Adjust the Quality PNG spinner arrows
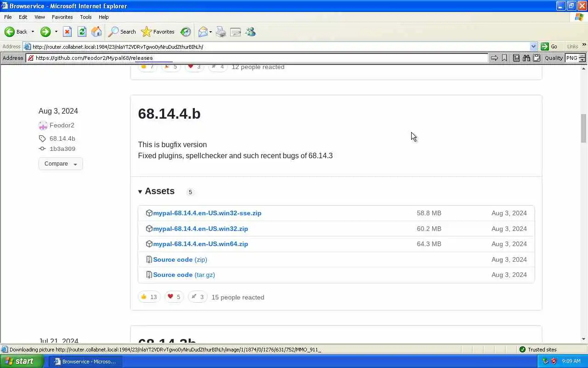Screen dimensions: 588x368 click(x=582, y=58)
